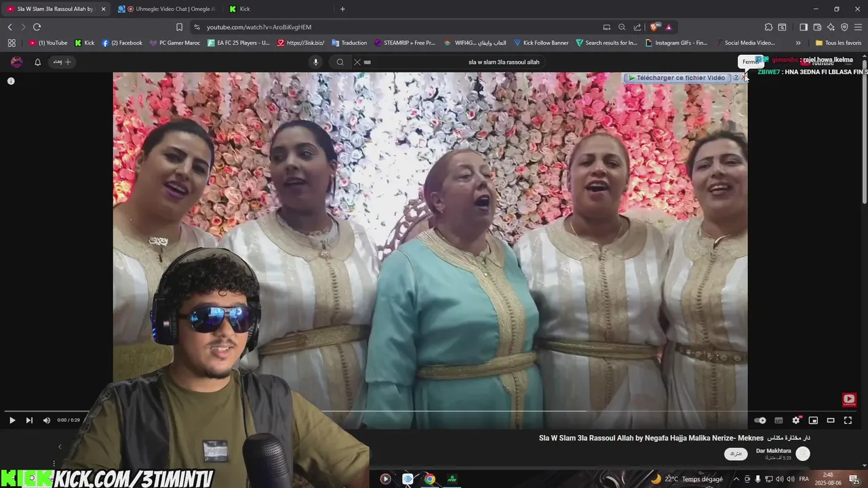Enable theater mode in player

pyautogui.click(x=831, y=420)
